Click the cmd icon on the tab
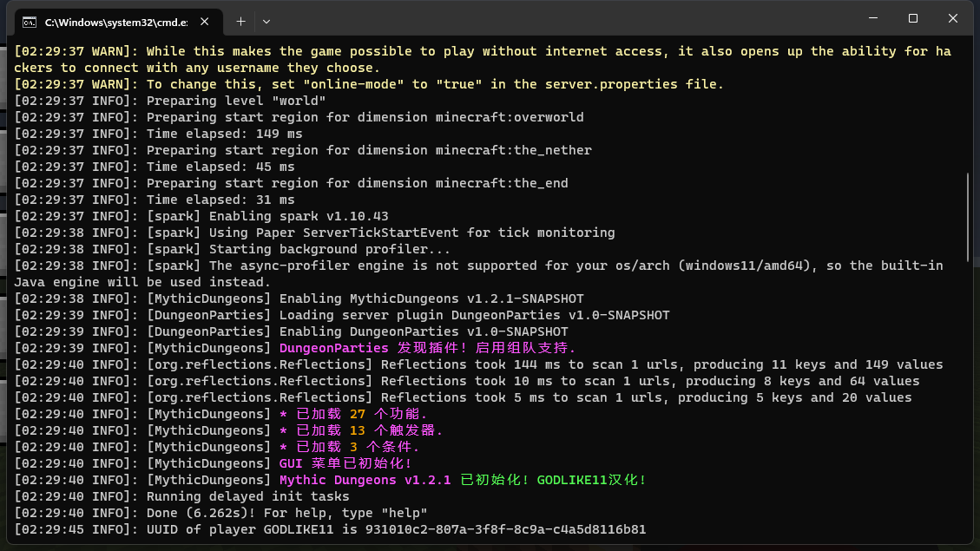Image resolution: width=980 pixels, height=551 pixels. tap(30, 21)
